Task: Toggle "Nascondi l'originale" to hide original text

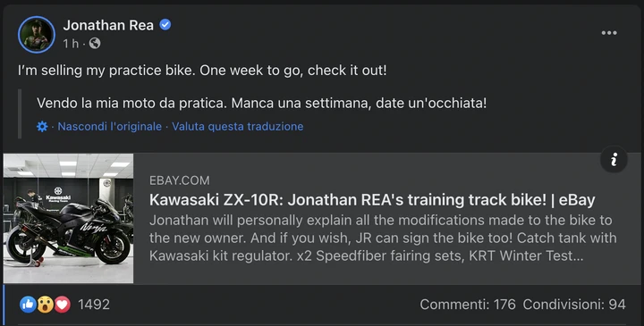Action: (110, 126)
